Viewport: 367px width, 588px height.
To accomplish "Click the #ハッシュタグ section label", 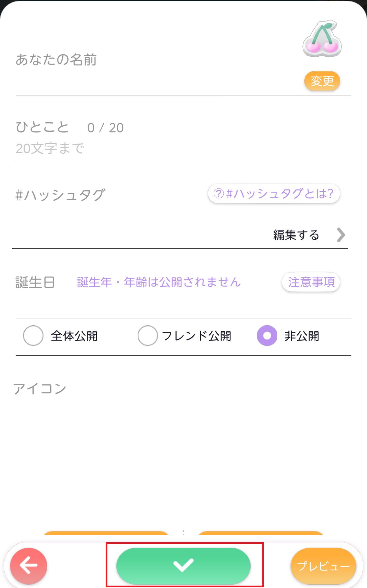I will (60, 195).
